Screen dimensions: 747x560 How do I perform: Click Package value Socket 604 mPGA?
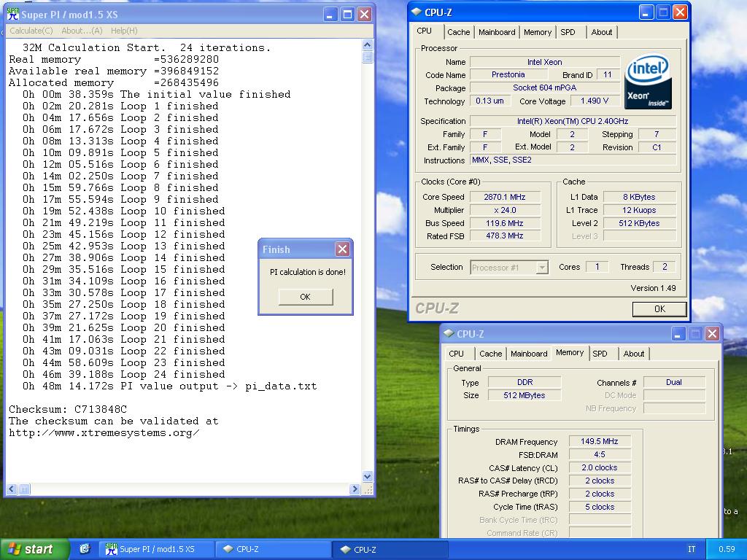pos(544,87)
